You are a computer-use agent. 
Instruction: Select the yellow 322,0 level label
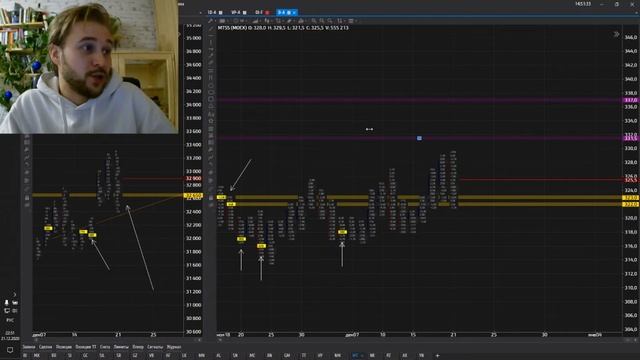[631, 204]
